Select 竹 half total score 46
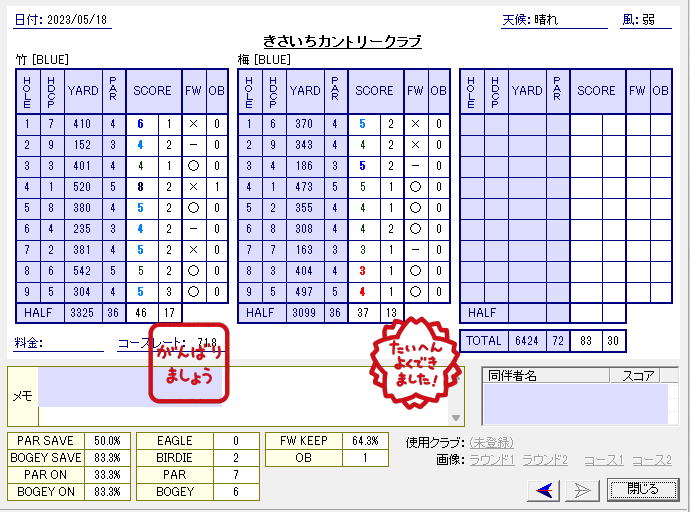The width and height of the screenshot is (690, 512). pos(141,313)
